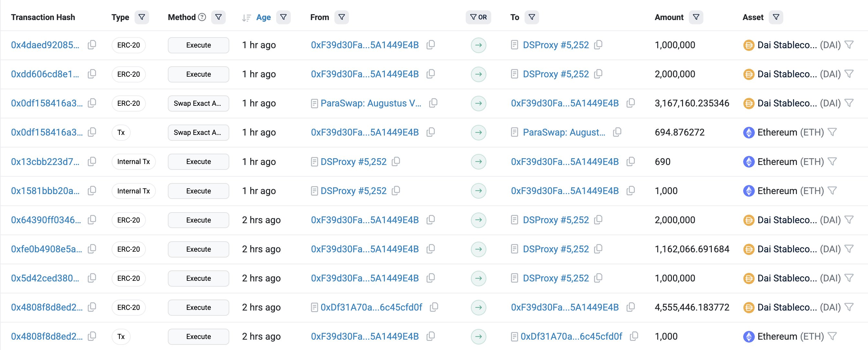The width and height of the screenshot is (868, 350).
Task: Click Ethereum (ETH) asset in the last row
Action: coord(790,336)
